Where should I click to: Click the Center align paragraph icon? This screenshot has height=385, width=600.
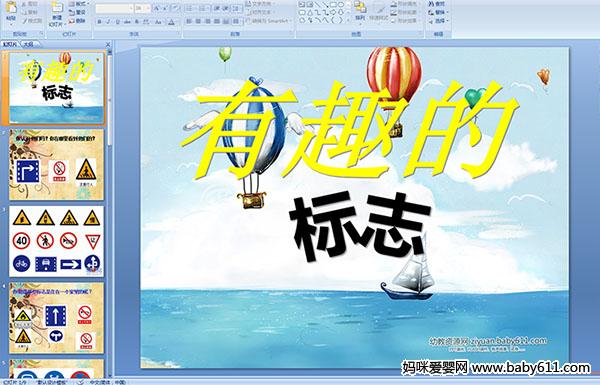[x=198, y=21]
